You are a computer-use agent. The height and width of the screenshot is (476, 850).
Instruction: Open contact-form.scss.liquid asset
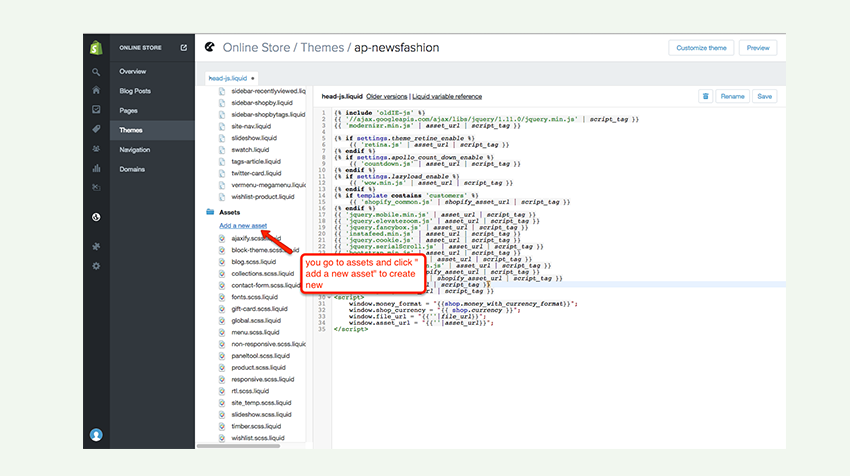265,285
